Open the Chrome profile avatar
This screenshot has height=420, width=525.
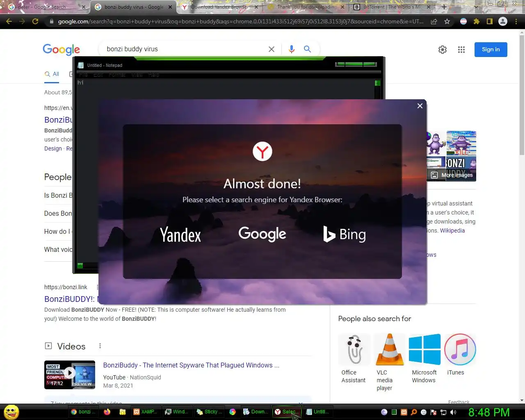(503, 21)
